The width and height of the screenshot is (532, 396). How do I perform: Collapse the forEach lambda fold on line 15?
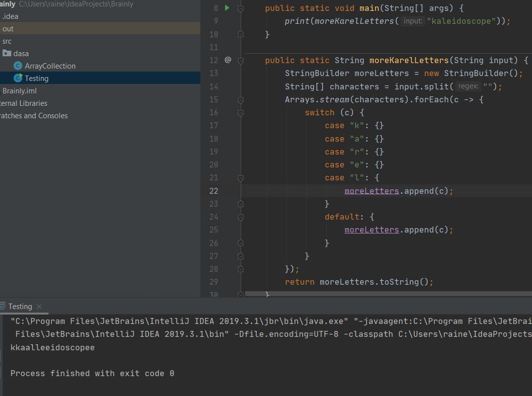(241, 99)
